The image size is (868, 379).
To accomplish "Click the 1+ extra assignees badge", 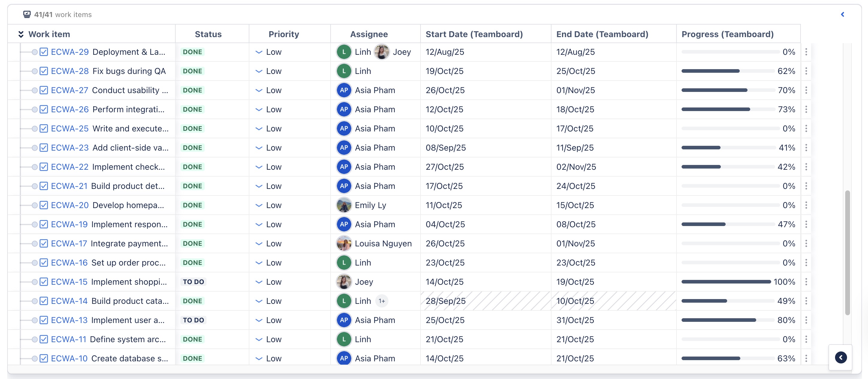I will [382, 301].
